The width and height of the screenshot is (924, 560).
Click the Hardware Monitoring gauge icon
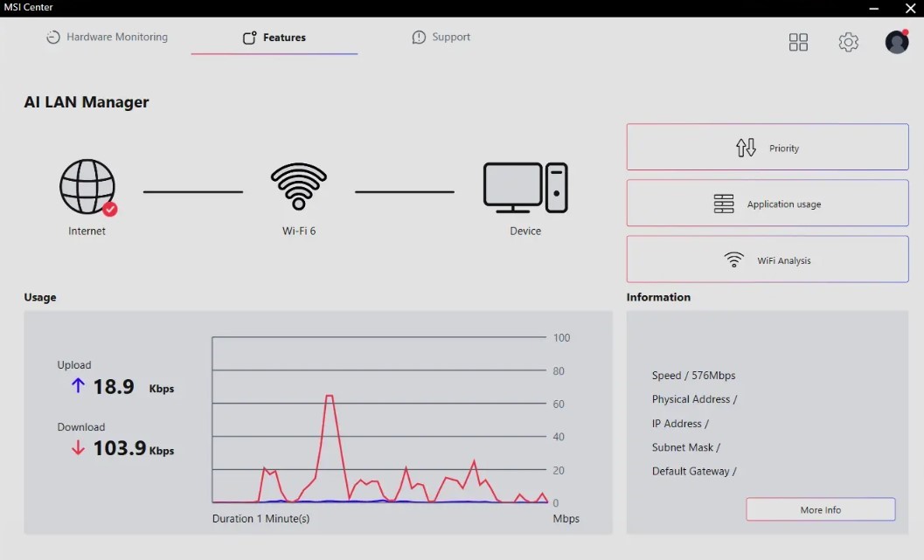click(x=53, y=37)
